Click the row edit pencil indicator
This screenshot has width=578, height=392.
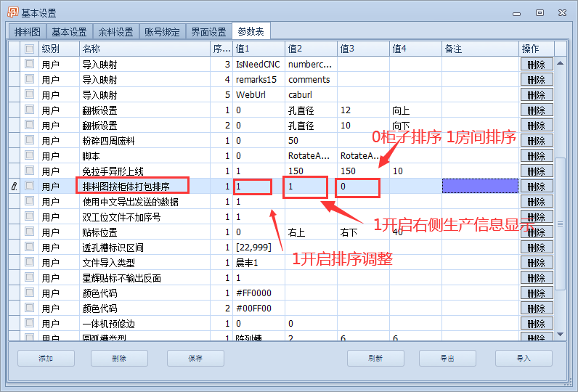(15, 187)
